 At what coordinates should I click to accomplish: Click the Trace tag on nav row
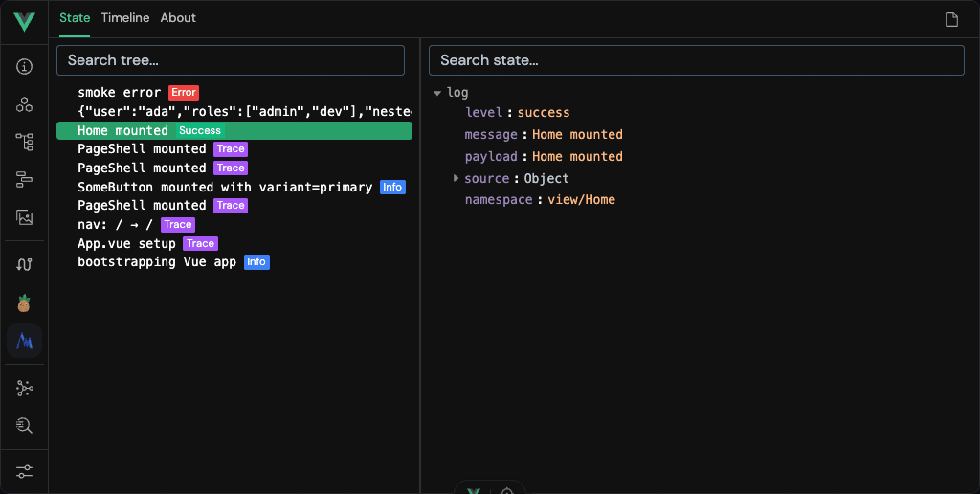tap(178, 224)
